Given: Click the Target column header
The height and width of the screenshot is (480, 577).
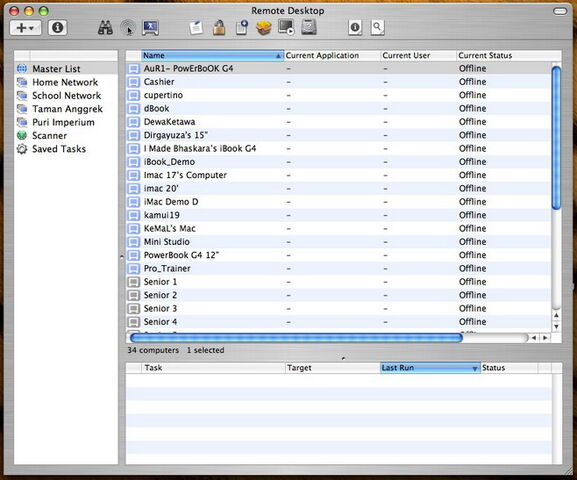Looking at the screenshot, I should [x=333, y=368].
